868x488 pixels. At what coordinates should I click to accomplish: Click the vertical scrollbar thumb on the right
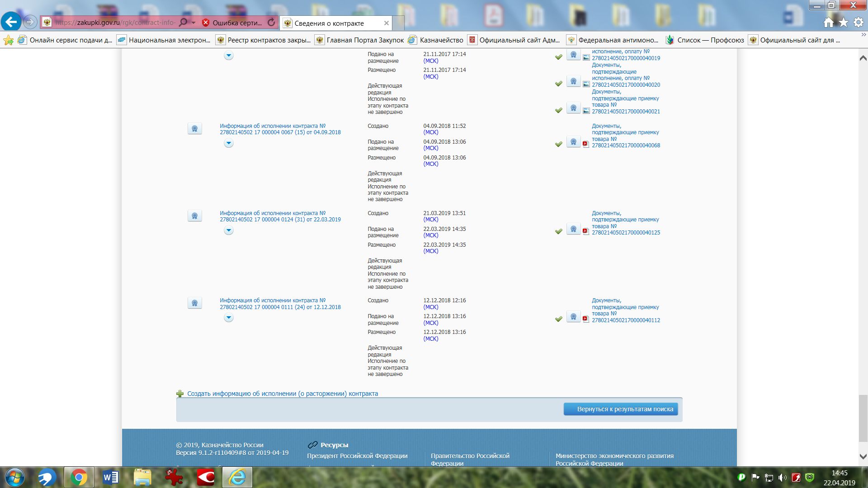tap(863, 418)
